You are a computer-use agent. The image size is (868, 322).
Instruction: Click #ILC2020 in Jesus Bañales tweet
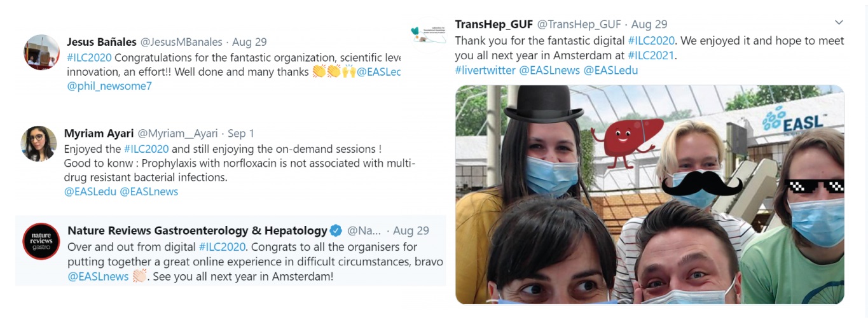click(89, 57)
